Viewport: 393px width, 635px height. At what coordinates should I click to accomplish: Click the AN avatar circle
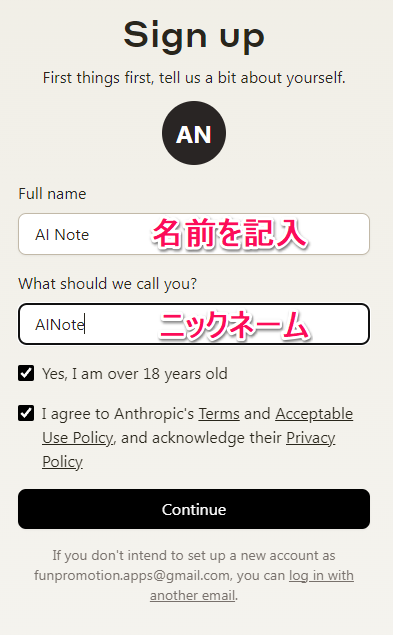(194, 133)
